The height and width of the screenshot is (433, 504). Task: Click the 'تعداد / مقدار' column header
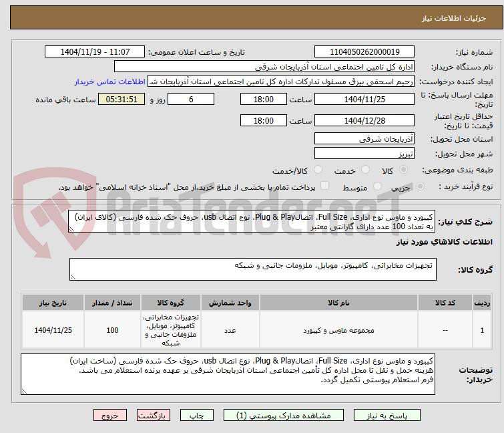[x=112, y=303]
